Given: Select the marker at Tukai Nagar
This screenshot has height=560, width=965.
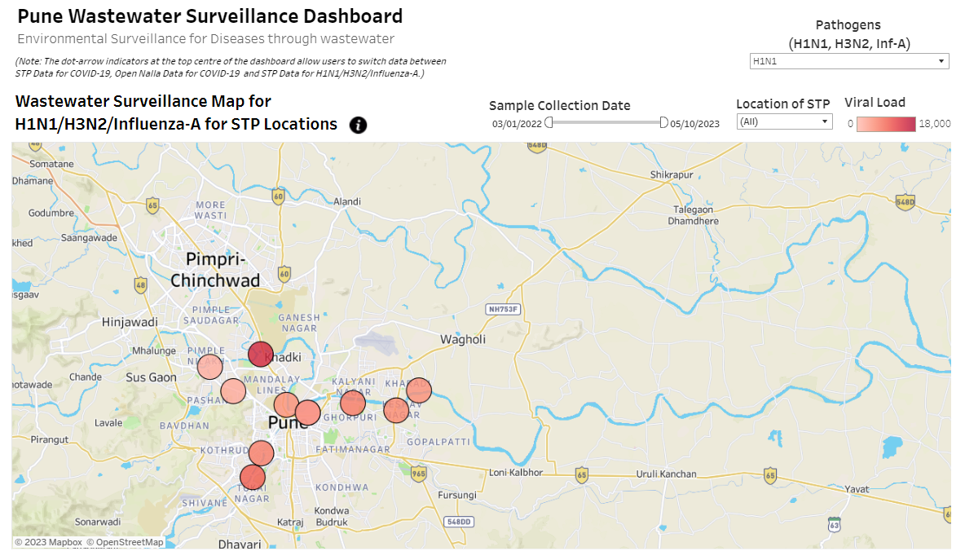Looking at the screenshot, I should (253, 478).
